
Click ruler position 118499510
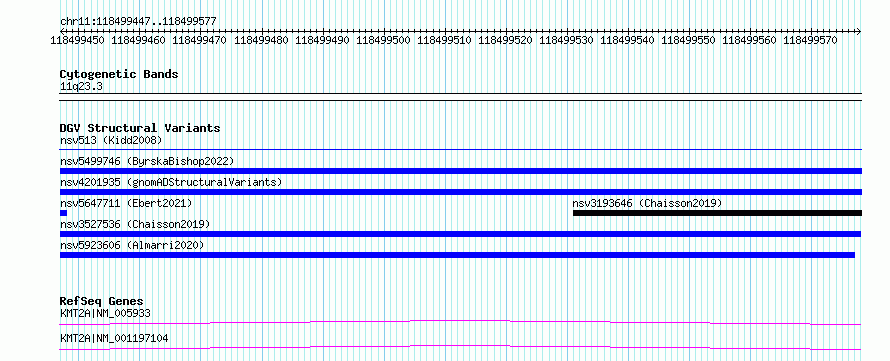[x=444, y=40]
